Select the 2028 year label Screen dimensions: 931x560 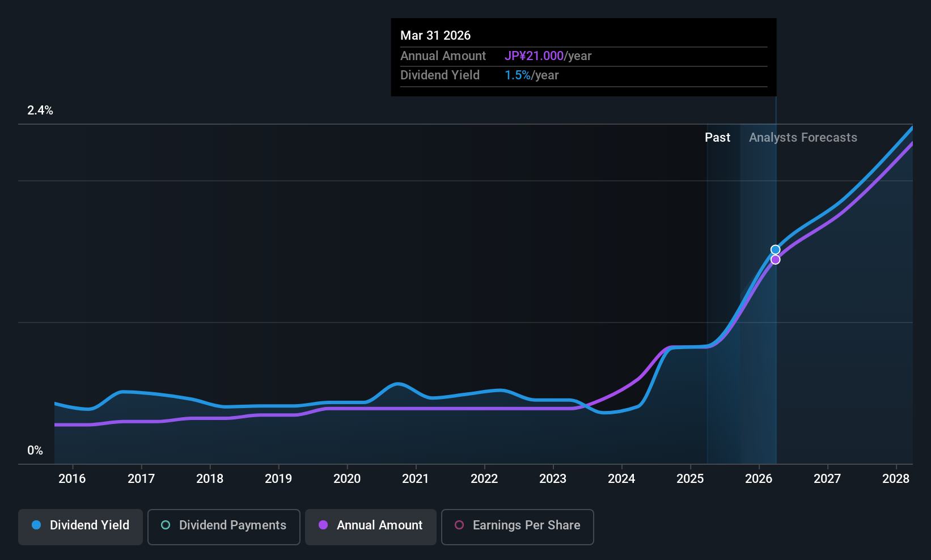pyautogui.click(x=896, y=479)
